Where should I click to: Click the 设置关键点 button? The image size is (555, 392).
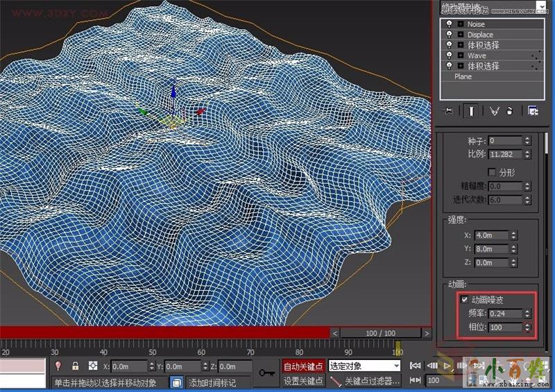click(304, 381)
